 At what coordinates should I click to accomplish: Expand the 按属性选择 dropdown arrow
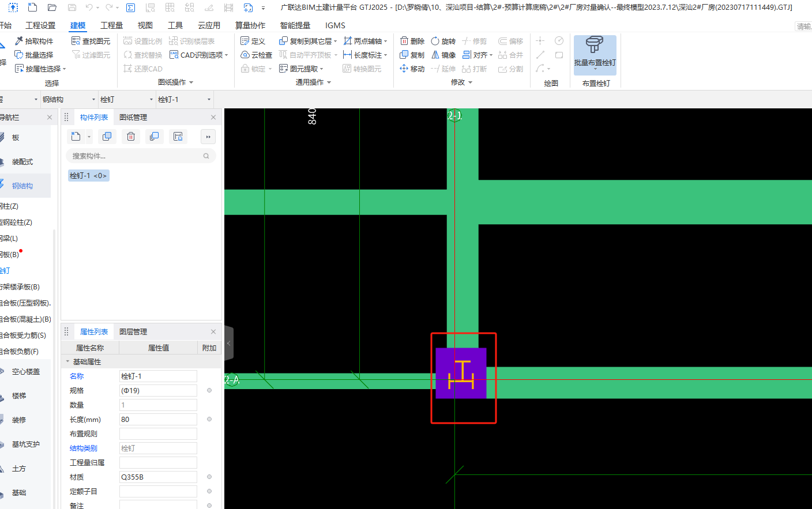(65, 69)
